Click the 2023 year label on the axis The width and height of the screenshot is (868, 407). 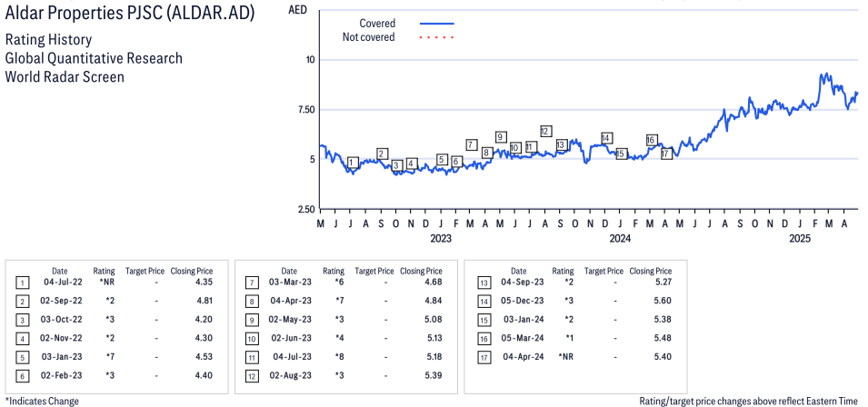click(x=441, y=239)
